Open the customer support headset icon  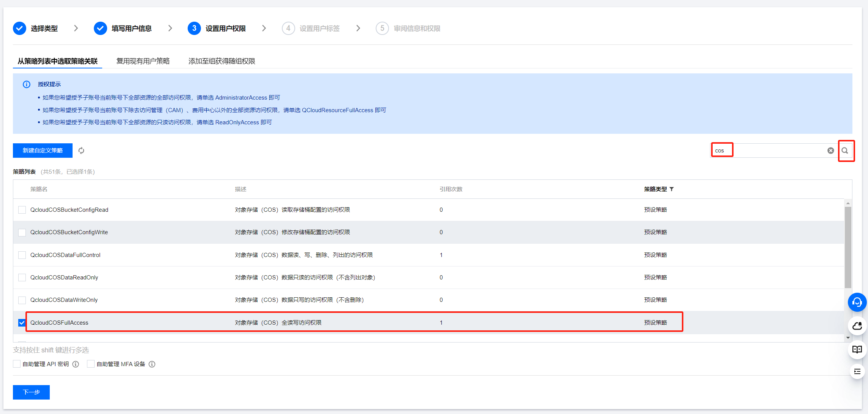tap(857, 302)
